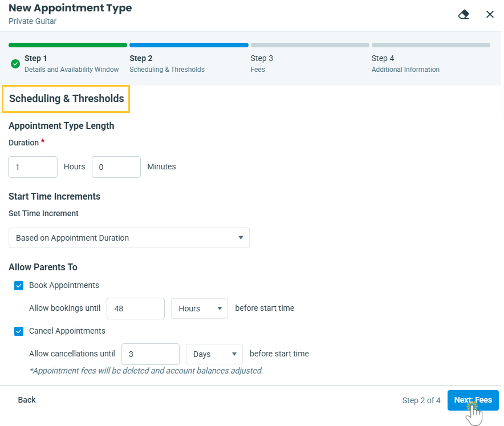The width and height of the screenshot is (504, 426).
Task: Click the Duration hours input field
Action: tap(32, 167)
